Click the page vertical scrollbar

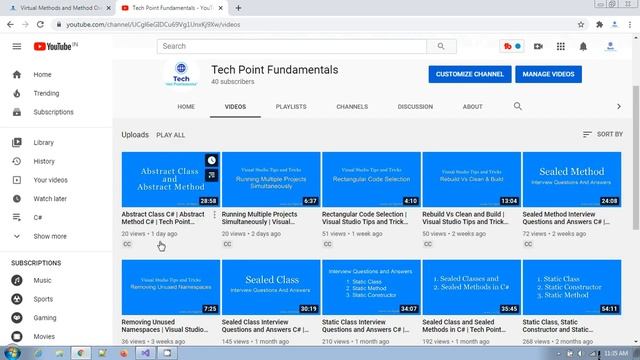pos(636,157)
